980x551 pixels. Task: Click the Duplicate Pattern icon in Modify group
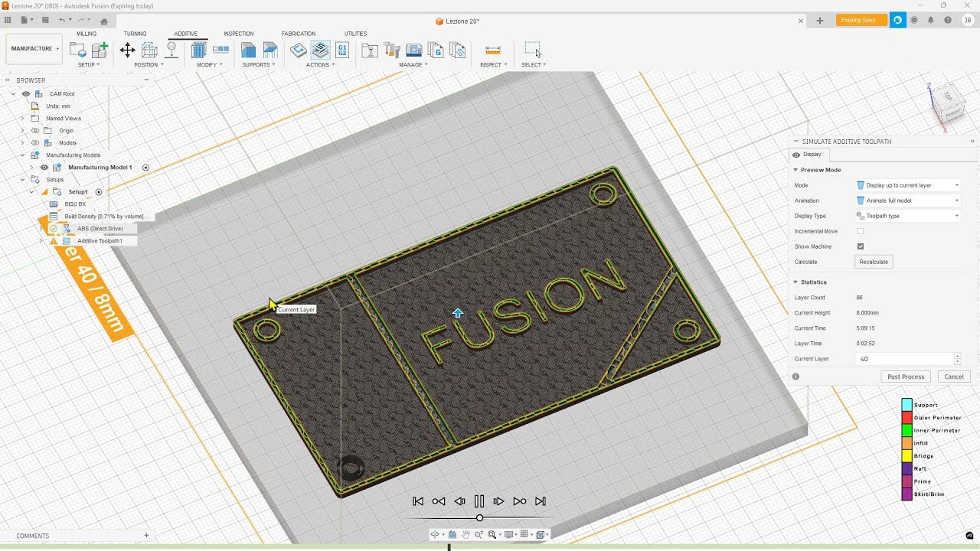click(x=220, y=50)
